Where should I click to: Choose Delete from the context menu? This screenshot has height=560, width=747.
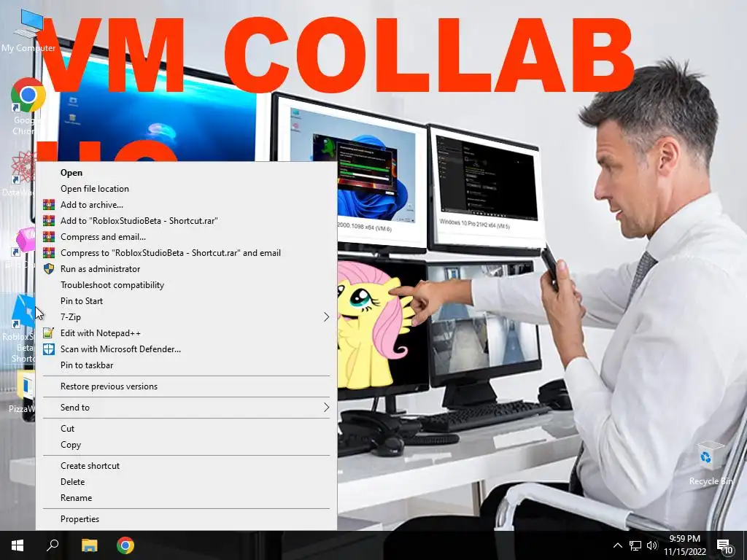point(186,482)
